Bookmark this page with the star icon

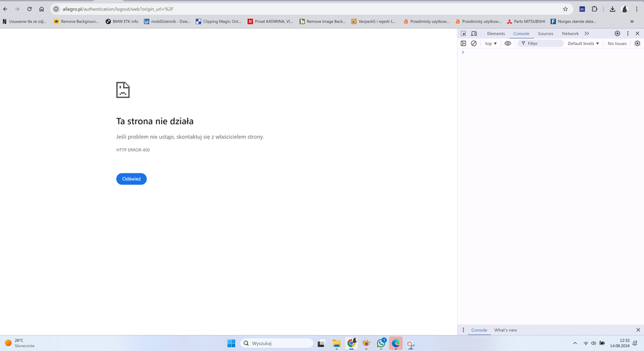pyautogui.click(x=565, y=9)
